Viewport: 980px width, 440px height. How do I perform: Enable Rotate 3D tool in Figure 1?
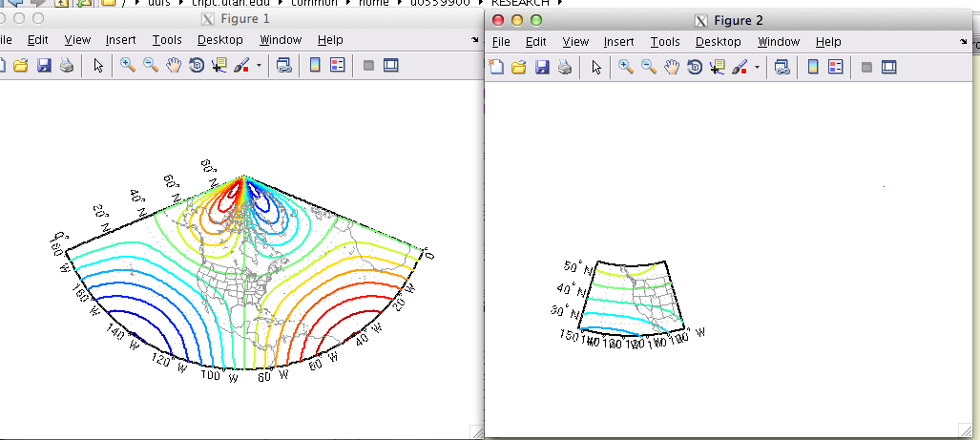(197, 65)
